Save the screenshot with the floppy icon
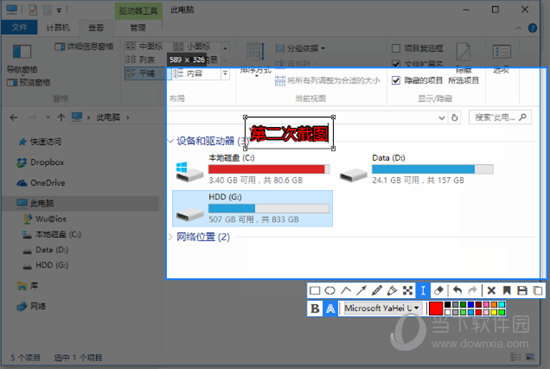Image resolution: width=550 pixels, height=369 pixels. [x=522, y=290]
